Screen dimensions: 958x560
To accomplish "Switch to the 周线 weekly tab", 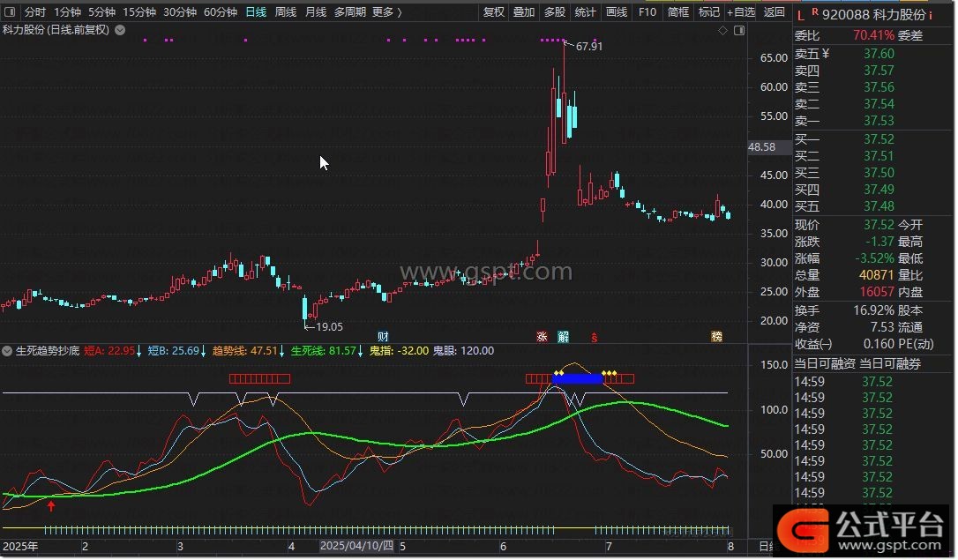I will tap(286, 12).
